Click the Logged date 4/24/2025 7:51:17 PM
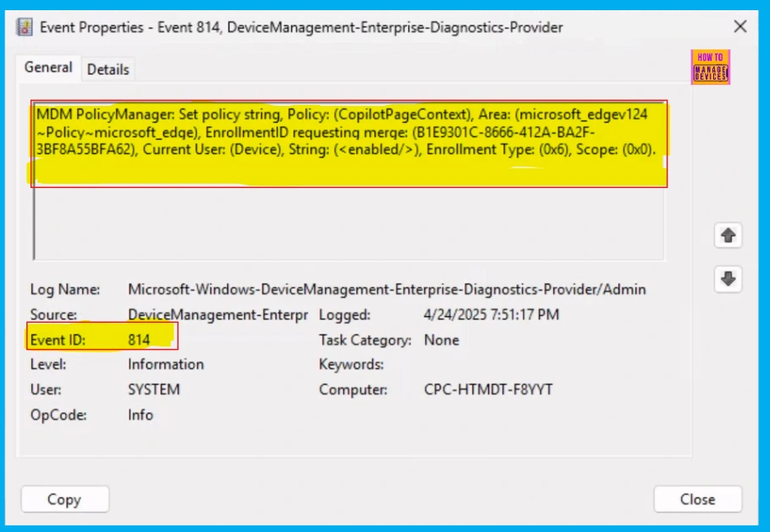Screen dimensions: 770x532 491,314
